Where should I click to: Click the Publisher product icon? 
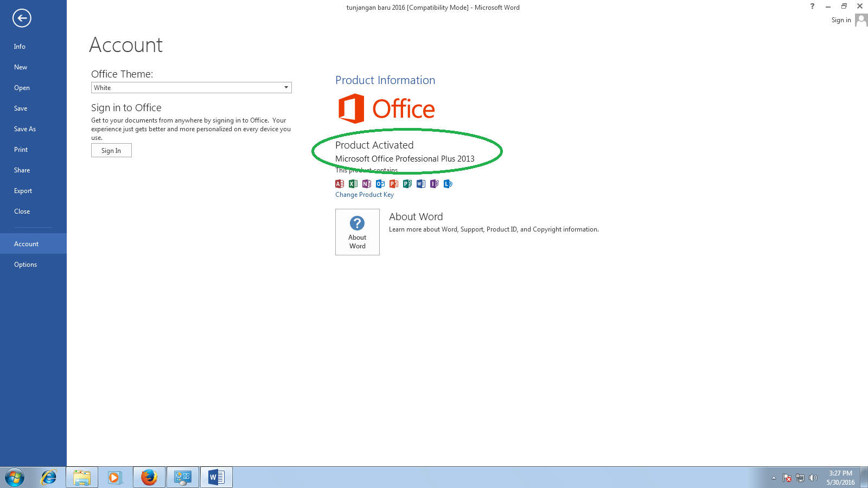pos(407,184)
